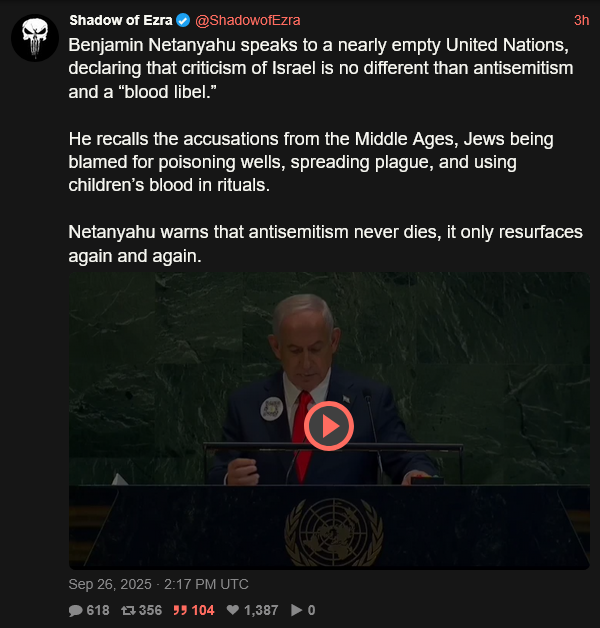Screen dimensions: 600x628
Task: Open replies via the comment bubble icon
Action: click(75, 610)
